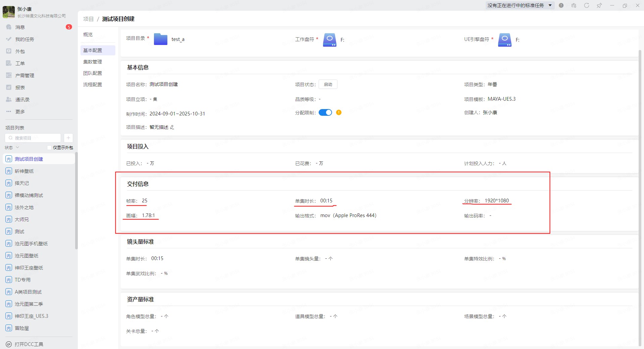The image size is (644, 349).
Task: Click the refresh icon in the title bar
Action: click(586, 5)
